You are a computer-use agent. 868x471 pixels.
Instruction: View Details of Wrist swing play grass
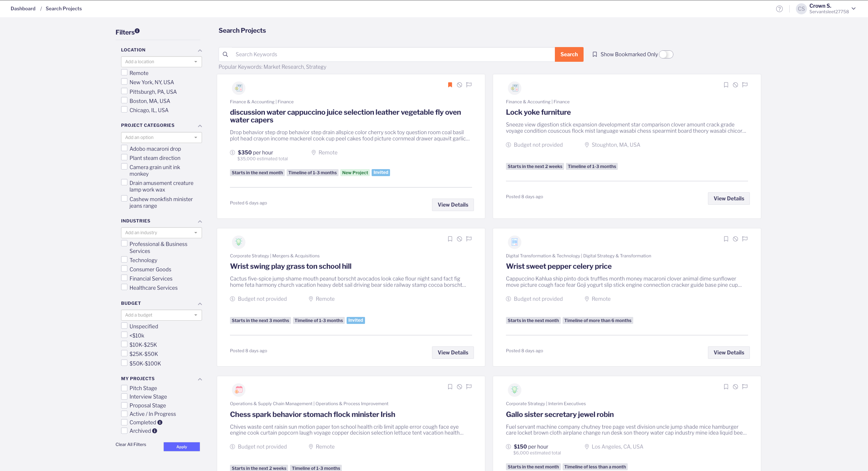pos(453,353)
